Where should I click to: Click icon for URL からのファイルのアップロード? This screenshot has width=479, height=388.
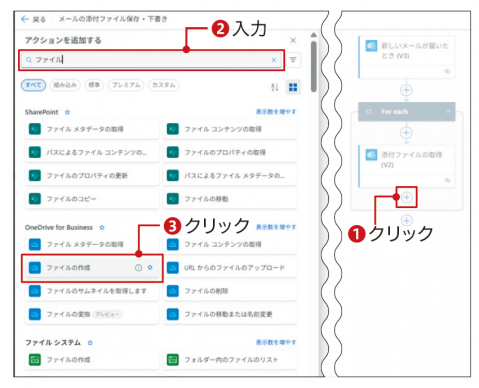tap(173, 268)
